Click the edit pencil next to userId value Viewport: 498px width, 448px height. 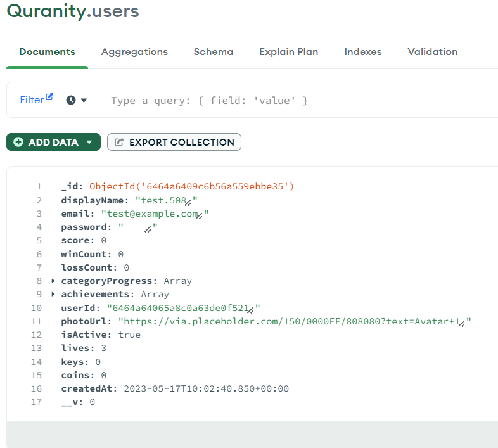coord(250,309)
